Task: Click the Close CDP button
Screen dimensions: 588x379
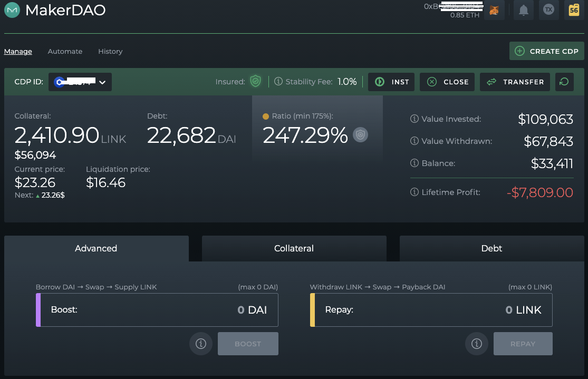Action: point(447,82)
